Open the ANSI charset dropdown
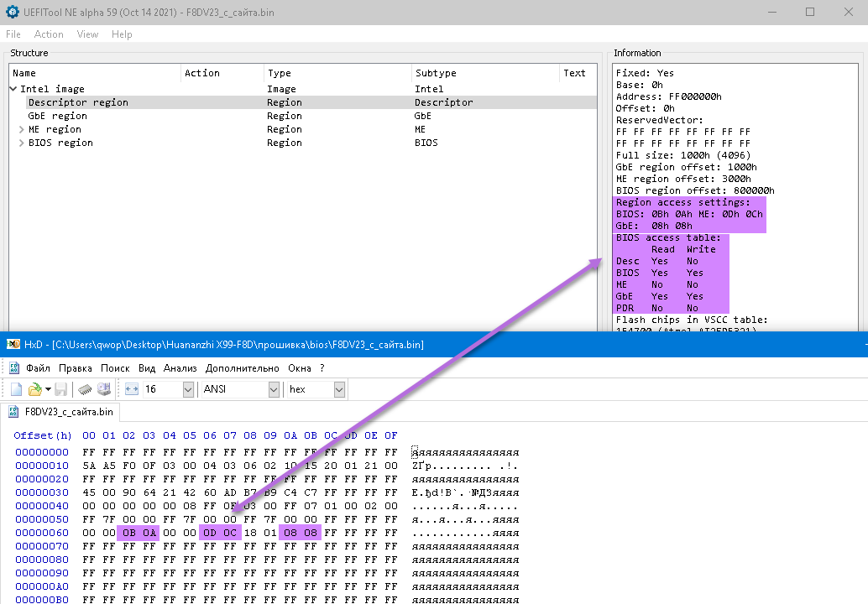This screenshot has width=868, height=604. (274, 389)
